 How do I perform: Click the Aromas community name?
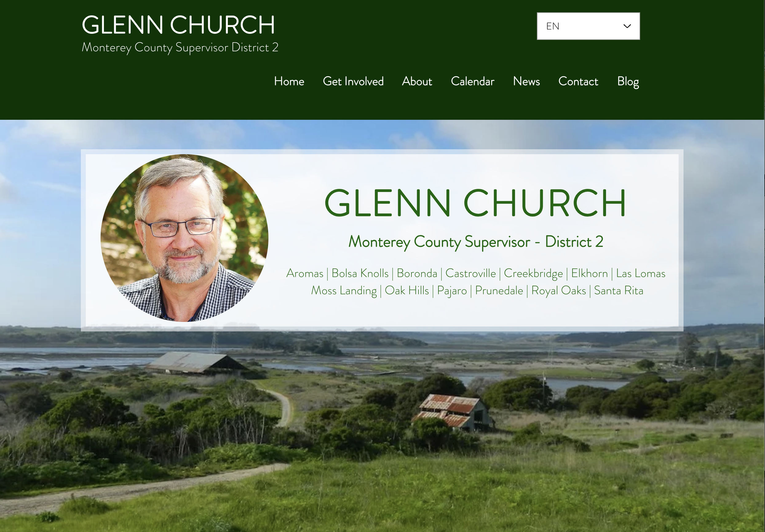pos(305,273)
